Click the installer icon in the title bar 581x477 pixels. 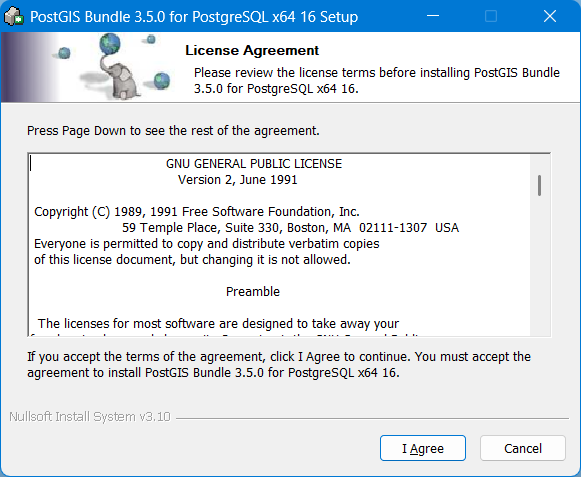coord(13,17)
